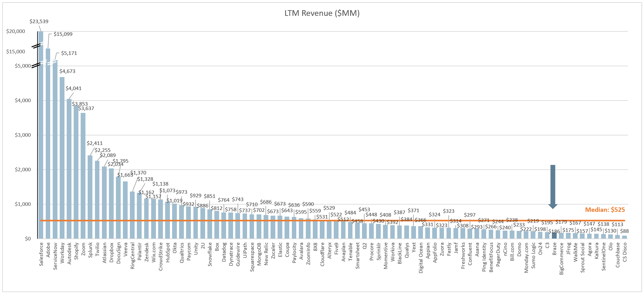Click the MongoDB axis label
644x294 pixels.
click(x=259, y=254)
